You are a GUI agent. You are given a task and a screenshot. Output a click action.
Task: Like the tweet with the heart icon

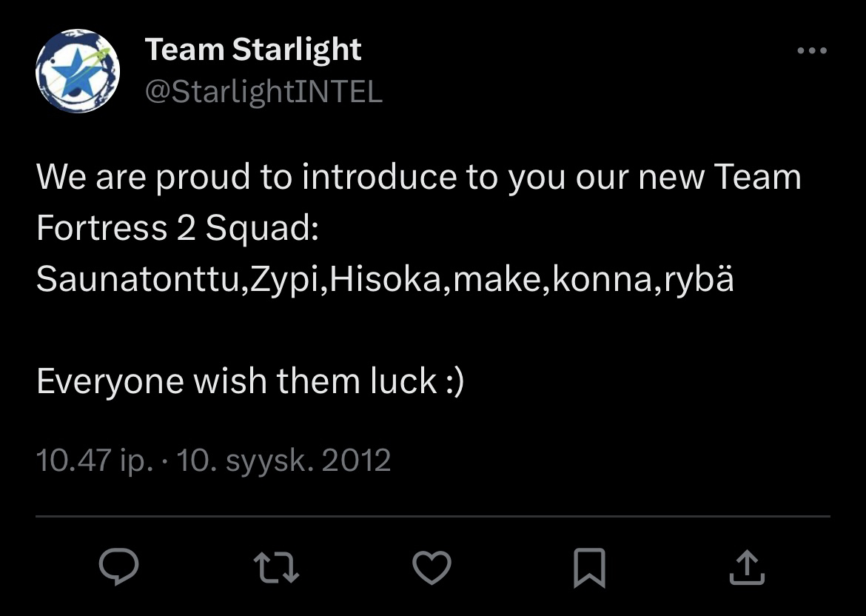[x=432, y=567]
